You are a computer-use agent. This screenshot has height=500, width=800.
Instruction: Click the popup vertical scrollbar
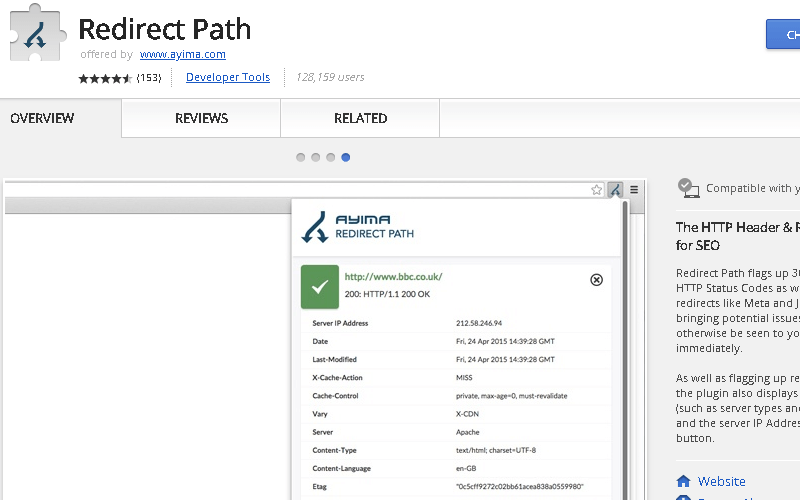(625, 350)
